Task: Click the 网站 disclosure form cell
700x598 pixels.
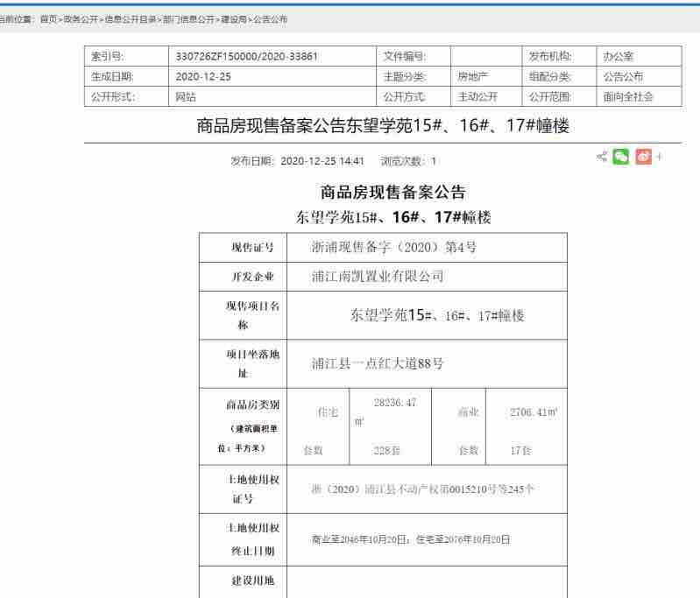Action: click(272, 96)
